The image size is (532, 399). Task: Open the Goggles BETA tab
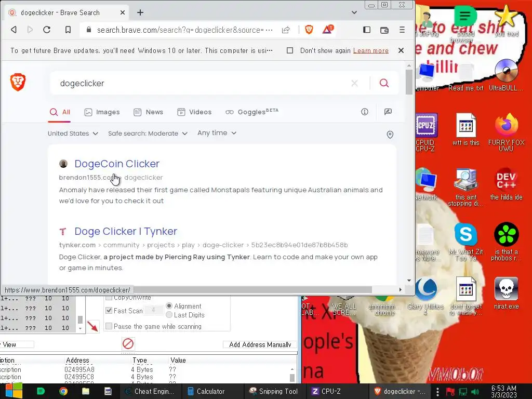pyautogui.click(x=252, y=112)
